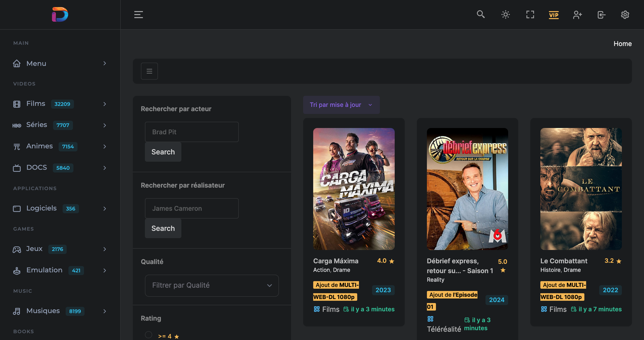This screenshot has width=644, height=340.
Task: Click the VIP icon in top bar
Action: click(x=554, y=15)
